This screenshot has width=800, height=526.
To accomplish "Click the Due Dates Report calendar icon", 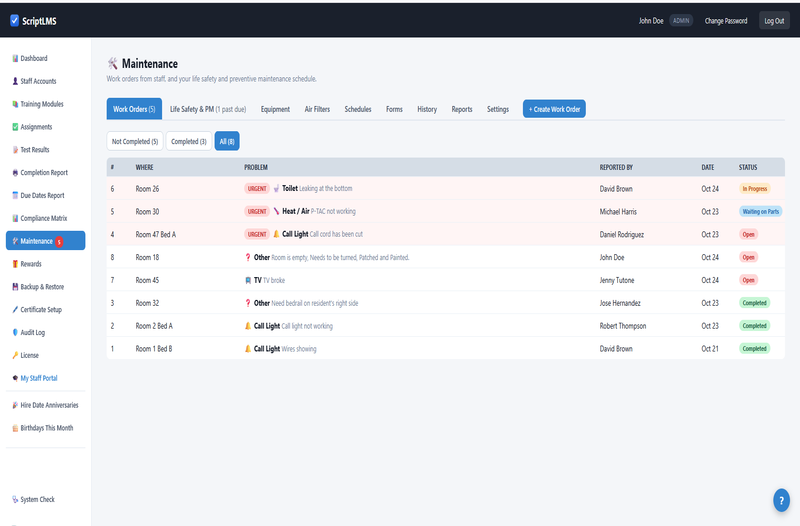I will point(15,195).
